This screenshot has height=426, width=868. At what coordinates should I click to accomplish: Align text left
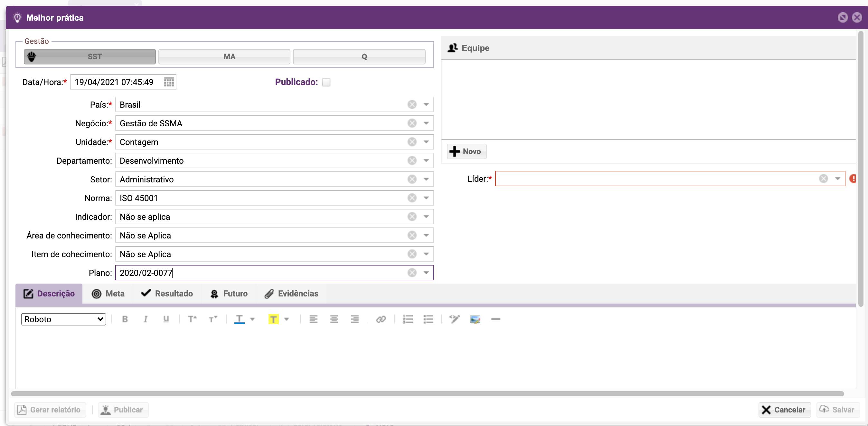point(313,319)
